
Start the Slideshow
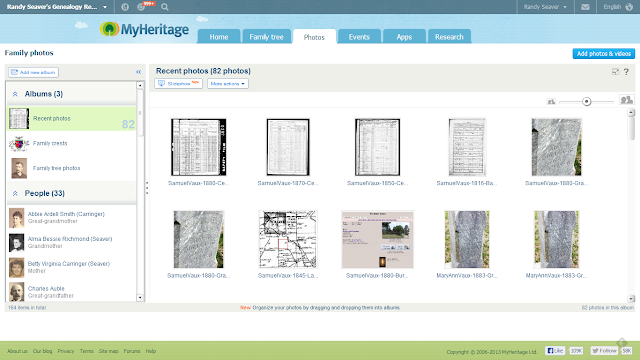pyautogui.click(x=178, y=84)
